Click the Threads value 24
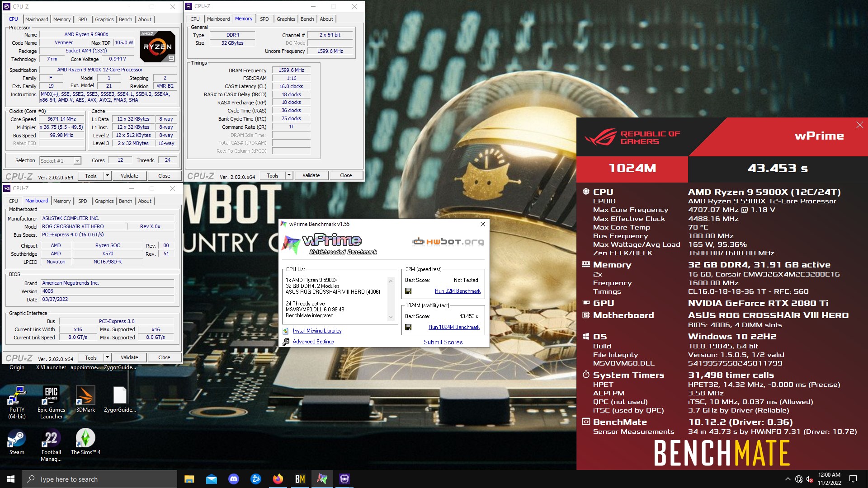Viewport: 868px width, 488px height. point(167,160)
